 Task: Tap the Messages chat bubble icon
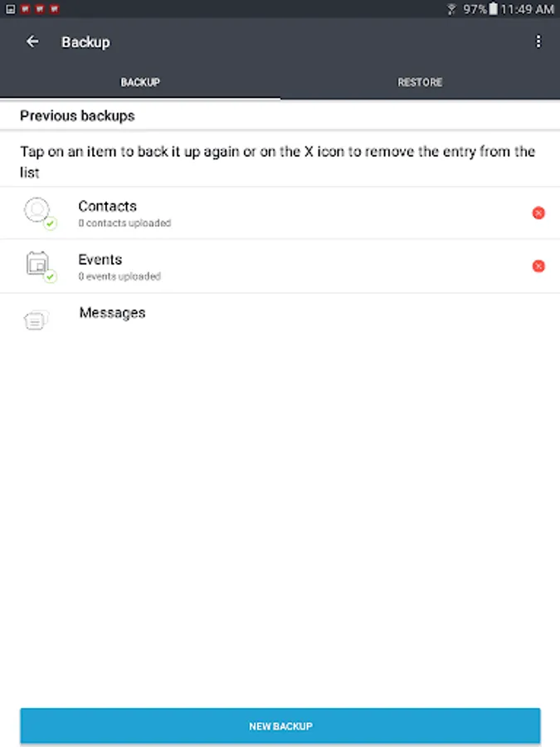click(36, 320)
